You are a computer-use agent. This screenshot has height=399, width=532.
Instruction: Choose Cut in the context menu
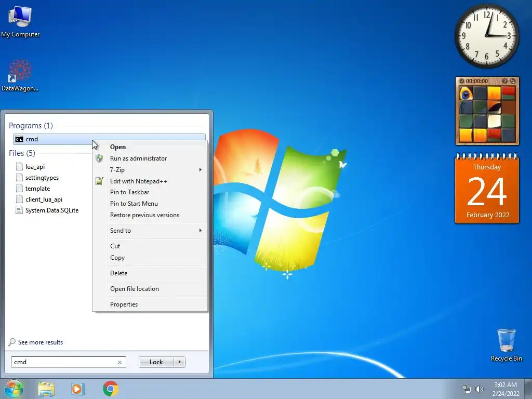(150, 246)
